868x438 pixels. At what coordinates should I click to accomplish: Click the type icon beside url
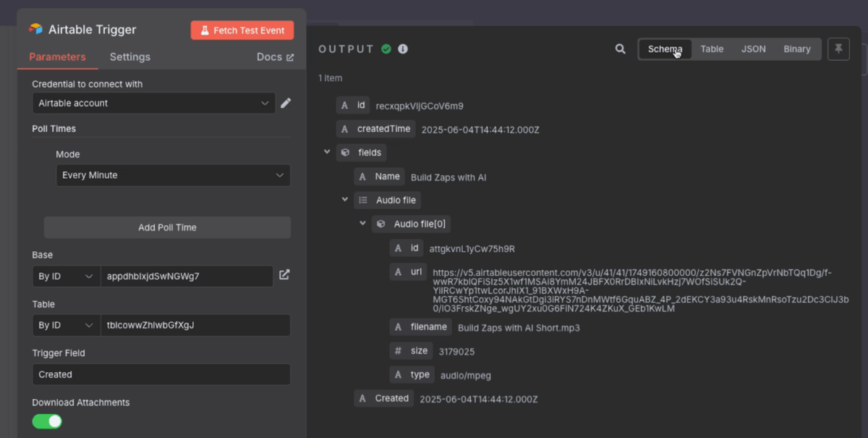[x=398, y=272]
